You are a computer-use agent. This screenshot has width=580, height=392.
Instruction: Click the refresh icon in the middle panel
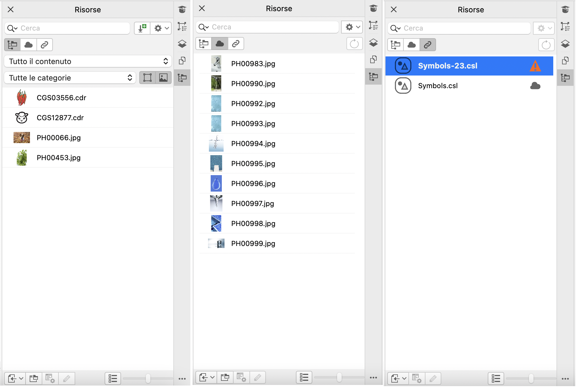(354, 44)
